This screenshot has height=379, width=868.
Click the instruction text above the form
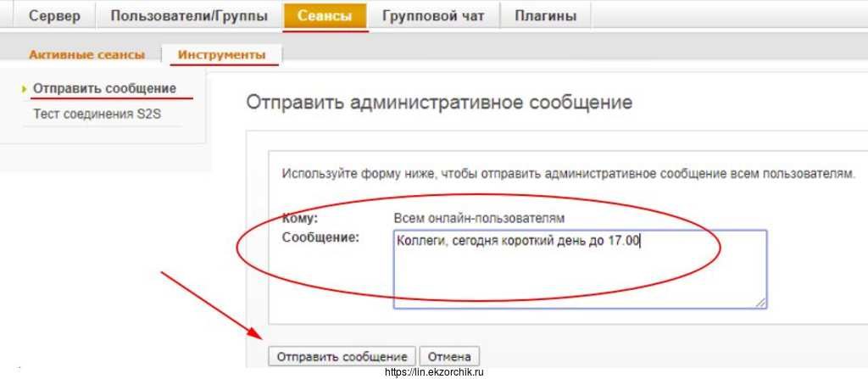pos(568,174)
